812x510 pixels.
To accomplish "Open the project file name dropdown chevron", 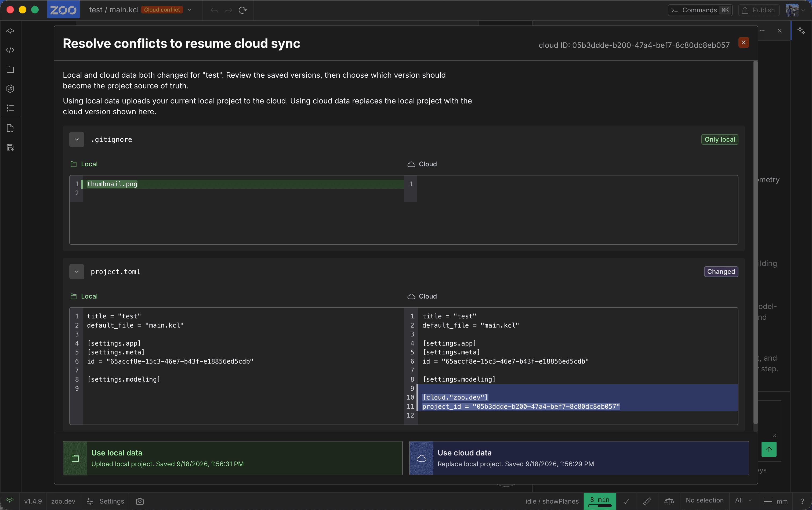I will pyautogui.click(x=190, y=10).
